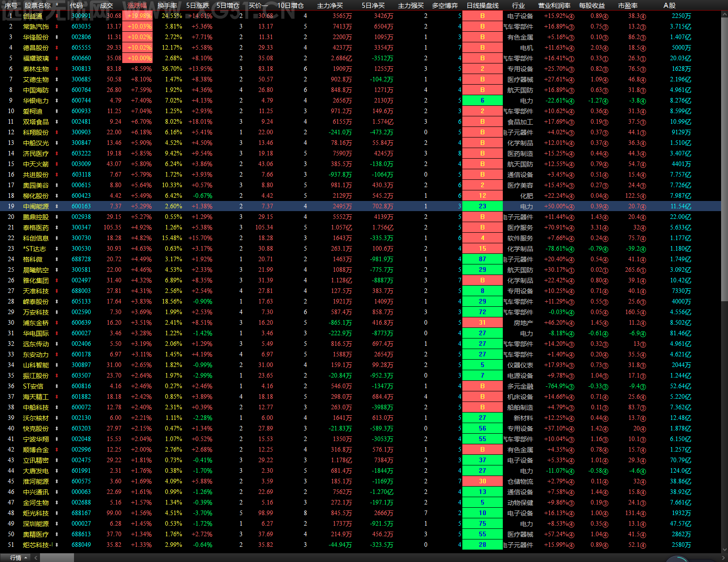The image size is (728, 562).
Task: Click the +2.46% change cell for ST安信
Action: tap(141, 386)
